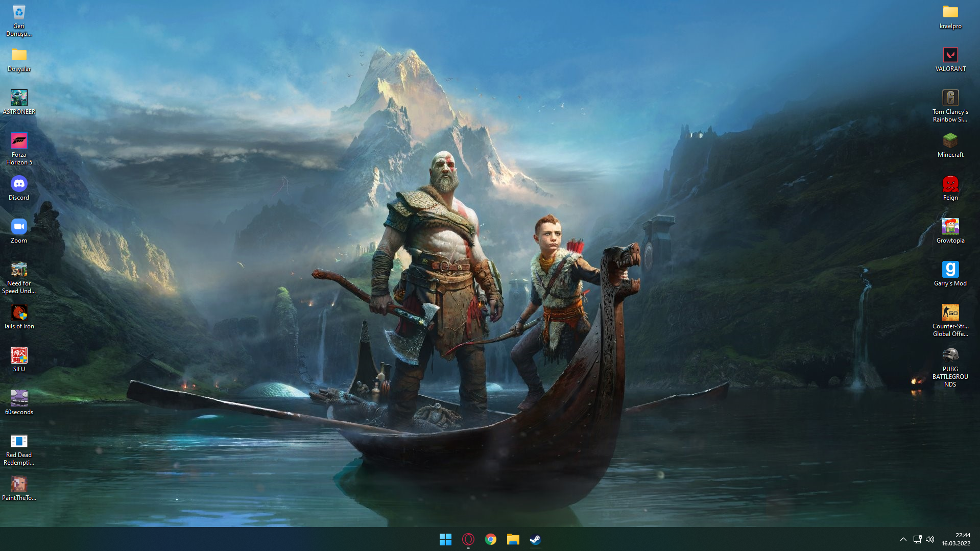Select the Forza Horizon 5 shortcut

click(19, 149)
